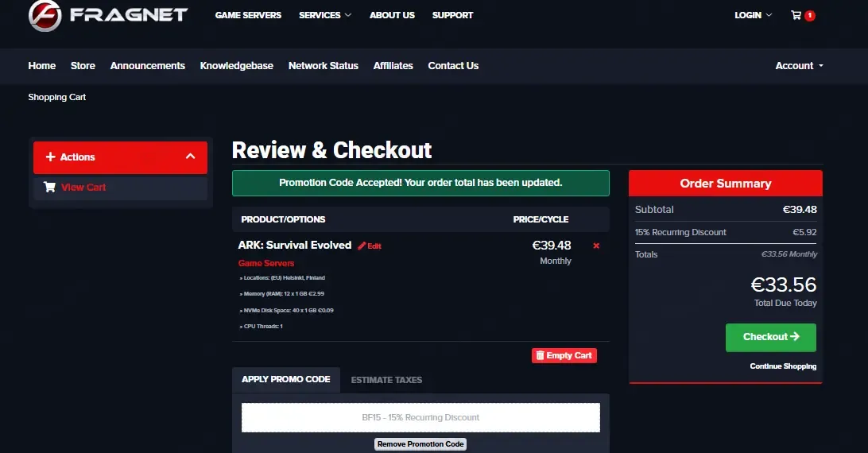Open the Login dropdown
Viewport: 868px width, 453px height.
tap(753, 15)
